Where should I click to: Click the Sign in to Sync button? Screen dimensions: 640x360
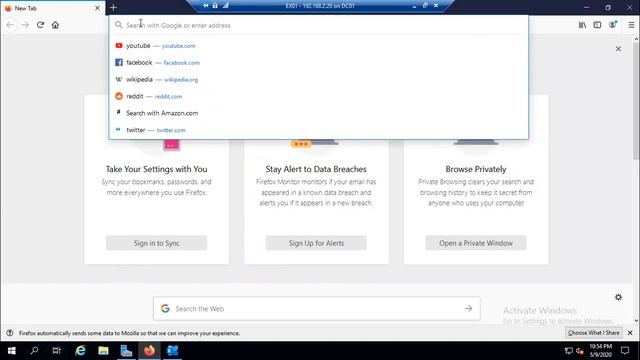pyautogui.click(x=156, y=243)
